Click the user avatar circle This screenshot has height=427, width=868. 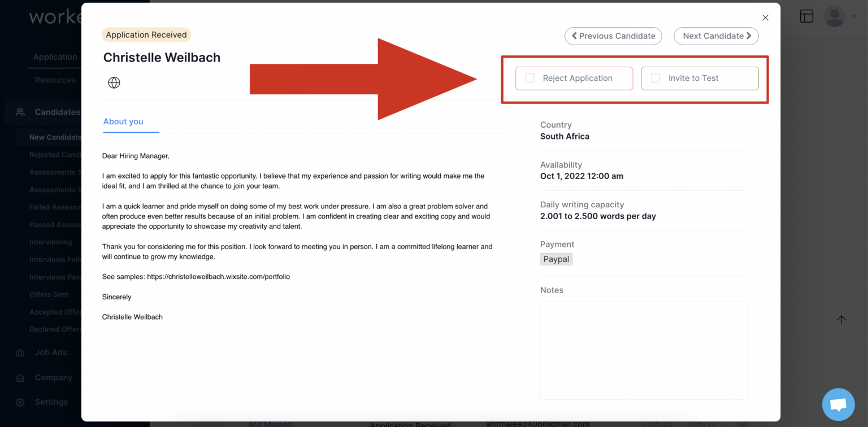tap(835, 16)
